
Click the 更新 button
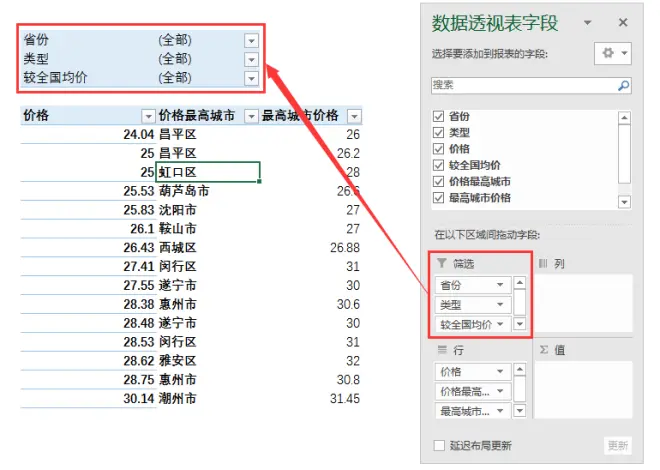point(618,445)
